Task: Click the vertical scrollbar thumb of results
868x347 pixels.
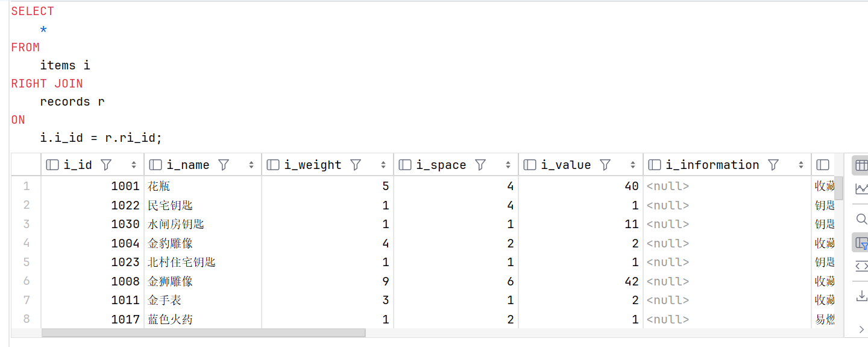Action: click(838, 188)
